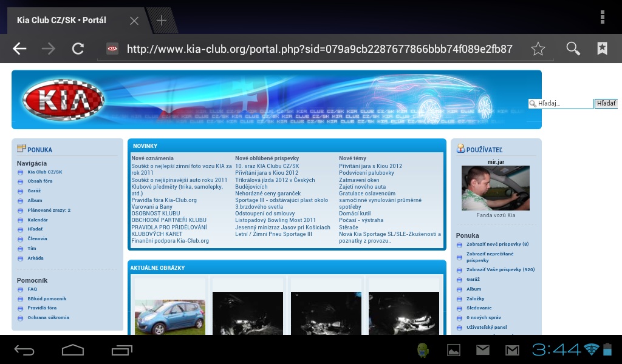The image size is (622, 364).
Task: Open the bookmarks list icon
Action: (602, 49)
